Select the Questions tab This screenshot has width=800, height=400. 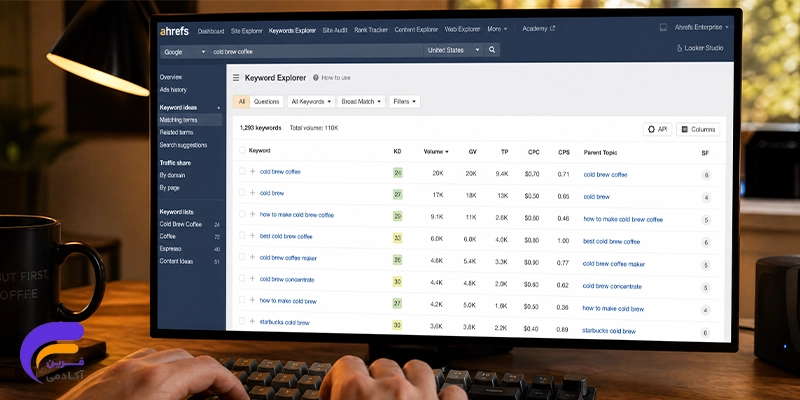click(x=266, y=102)
